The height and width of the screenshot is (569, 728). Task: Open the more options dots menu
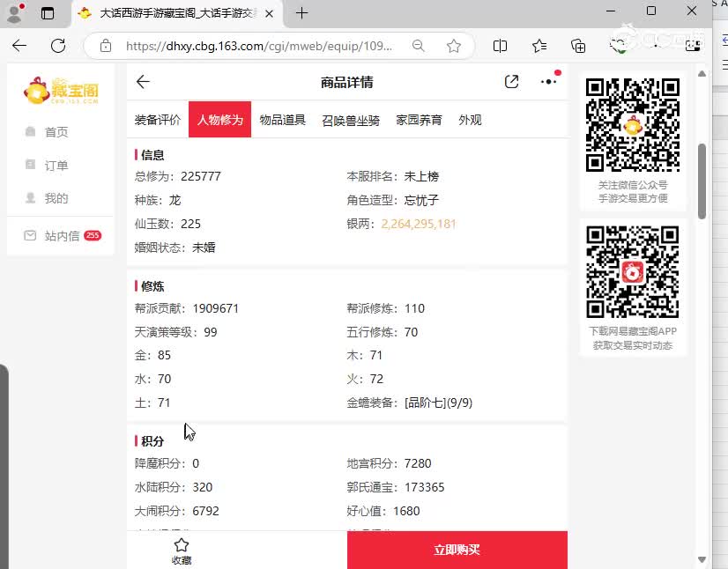(x=549, y=82)
